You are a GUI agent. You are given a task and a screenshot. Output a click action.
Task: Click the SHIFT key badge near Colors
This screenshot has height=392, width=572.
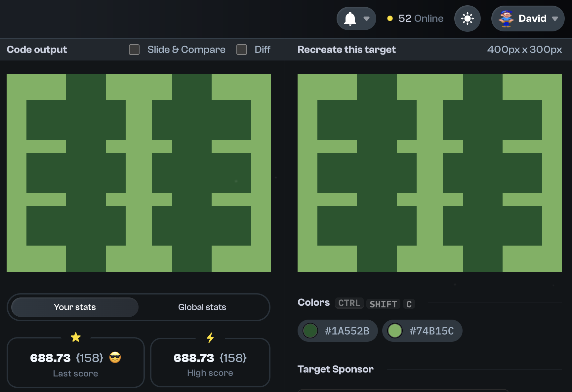tap(383, 304)
